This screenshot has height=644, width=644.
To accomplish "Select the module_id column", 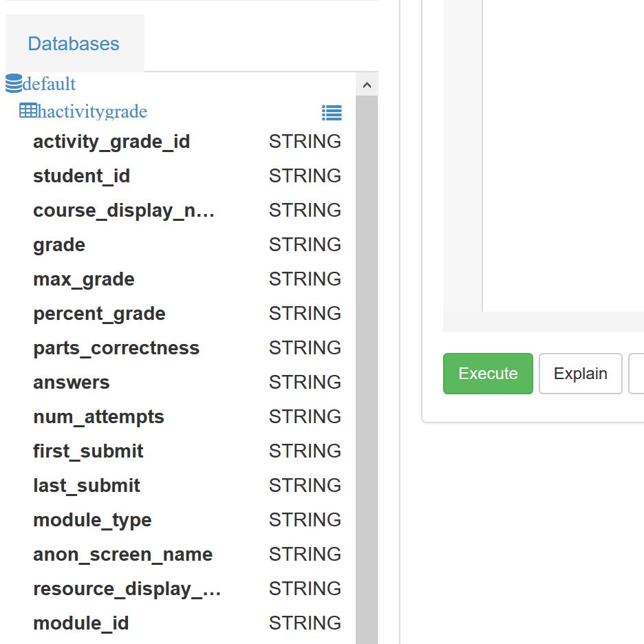I will point(80,623).
